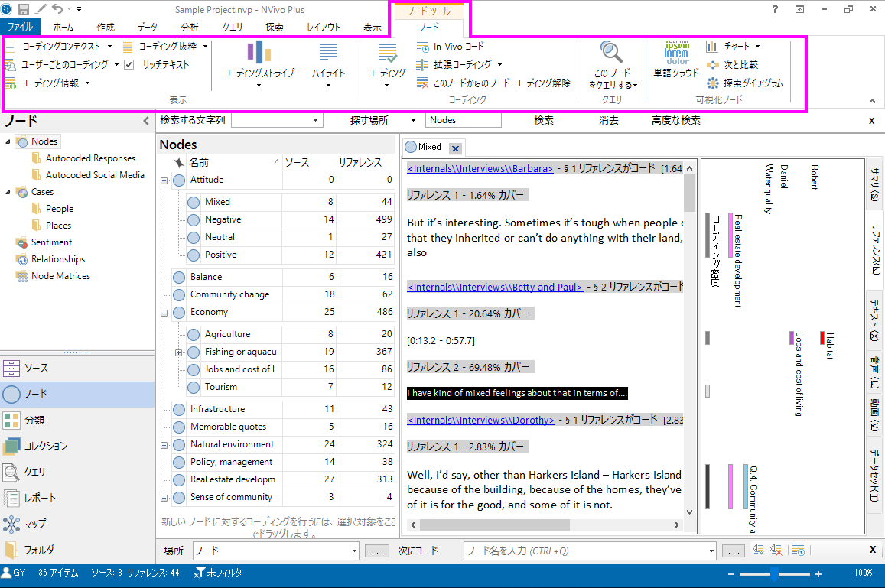The height and width of the screenshot is (588, 885).
Task: Open the 検索する文字列 combo box
Action: 277,120
